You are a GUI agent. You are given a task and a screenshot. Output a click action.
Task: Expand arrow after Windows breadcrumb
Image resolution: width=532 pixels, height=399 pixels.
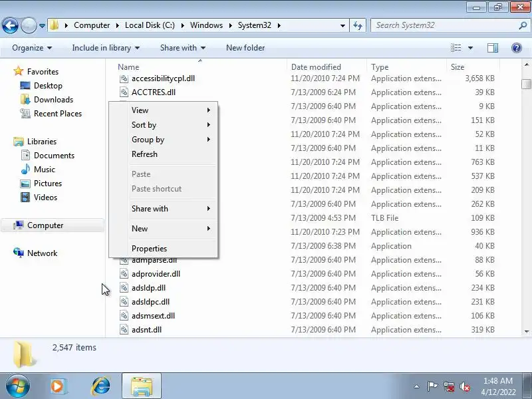(231, 25)
